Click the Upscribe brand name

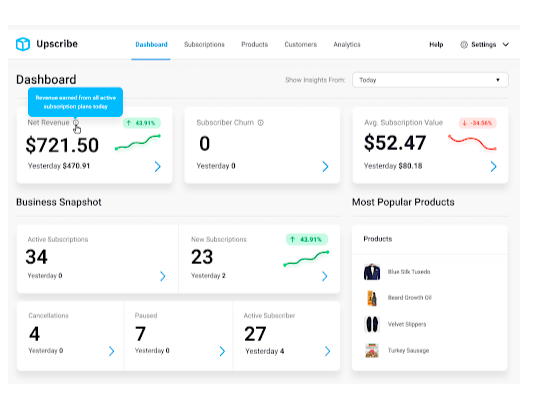[x=57, y=44]
